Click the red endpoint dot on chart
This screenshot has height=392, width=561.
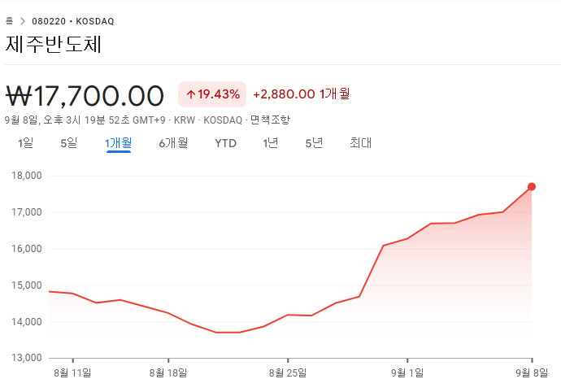[x=532, y=187]
